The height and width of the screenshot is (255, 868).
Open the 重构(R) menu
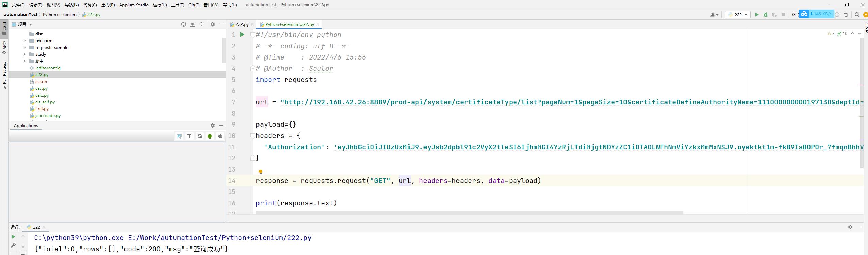[x=108, y=5]
